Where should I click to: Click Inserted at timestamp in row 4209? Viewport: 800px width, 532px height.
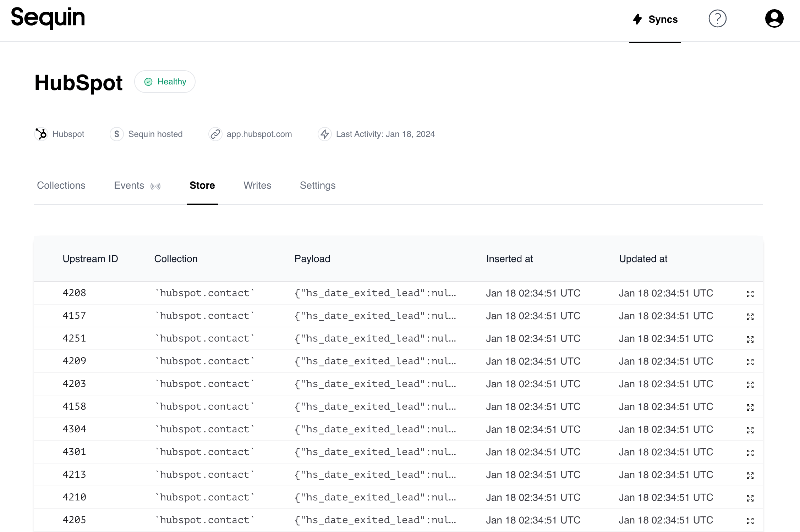coord(533,361)
